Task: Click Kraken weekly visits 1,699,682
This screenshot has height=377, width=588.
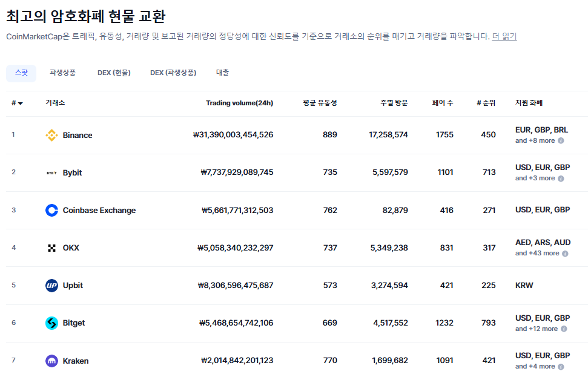Action: [390, 361]
